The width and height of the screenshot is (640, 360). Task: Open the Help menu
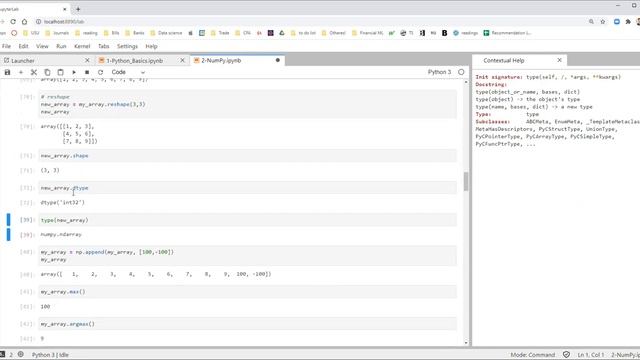(151, 47)
